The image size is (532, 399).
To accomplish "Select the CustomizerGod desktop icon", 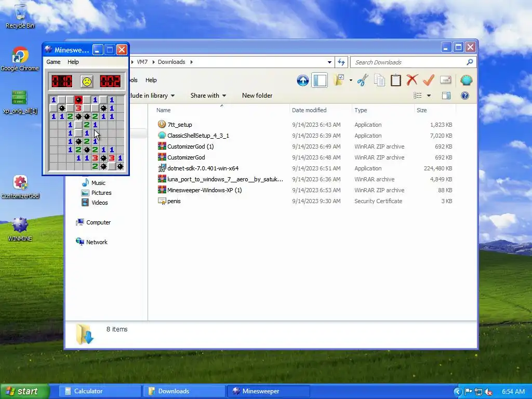I will (20, 187).
